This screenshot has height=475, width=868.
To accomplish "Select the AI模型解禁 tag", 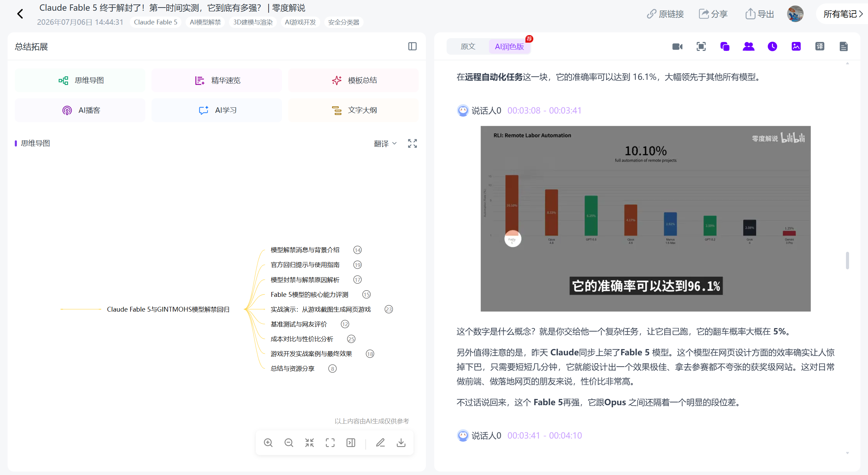I will click(x=205, y=22).
